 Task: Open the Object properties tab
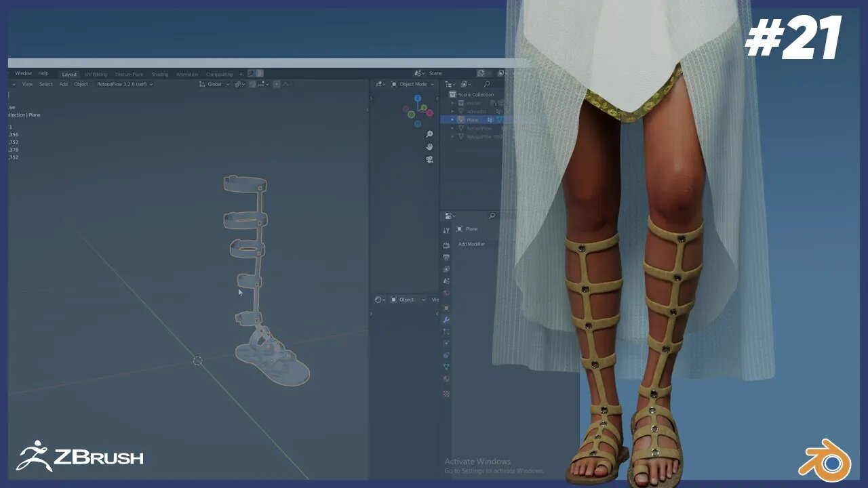click(x=446, y=308)
